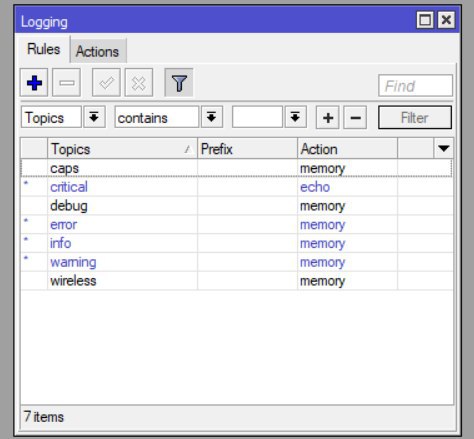Add a filter condition with small plus button

pyautogui.click(x=328, y=117)
